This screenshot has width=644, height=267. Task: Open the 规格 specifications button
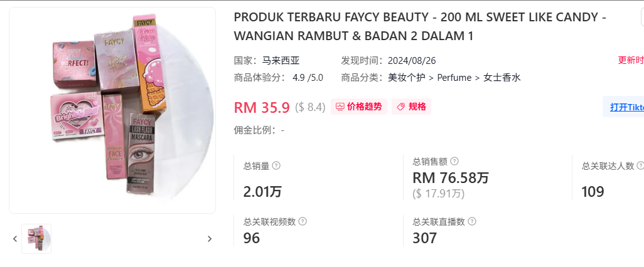click(411, 107)
